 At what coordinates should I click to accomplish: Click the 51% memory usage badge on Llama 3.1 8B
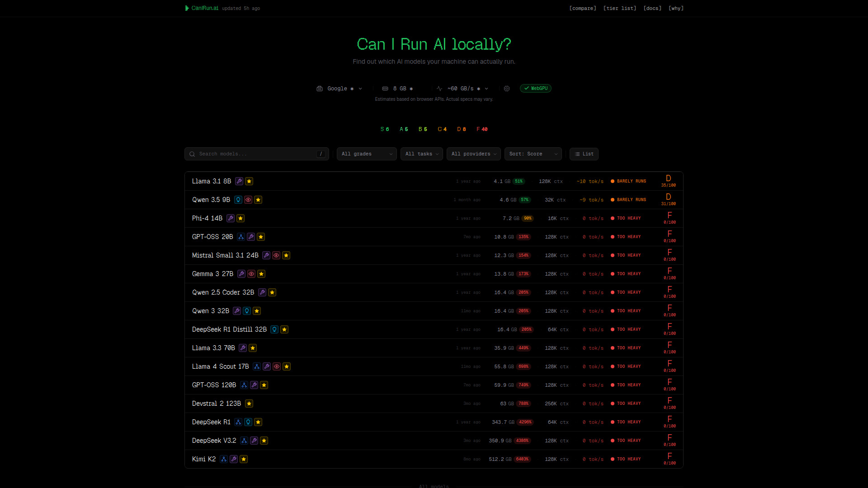point(519,181)
